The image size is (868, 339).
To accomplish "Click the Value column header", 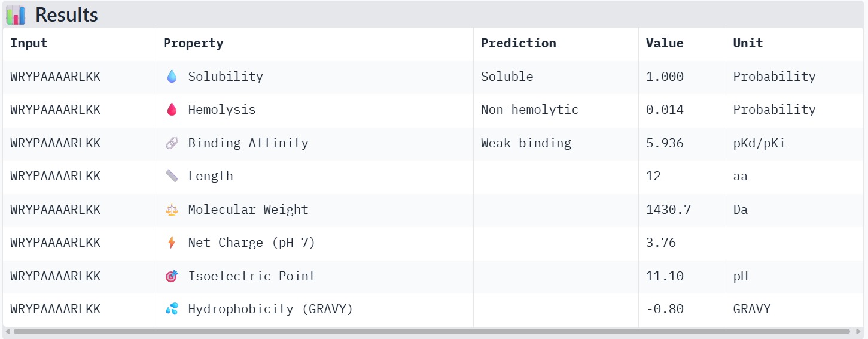I will click(664, 43).
